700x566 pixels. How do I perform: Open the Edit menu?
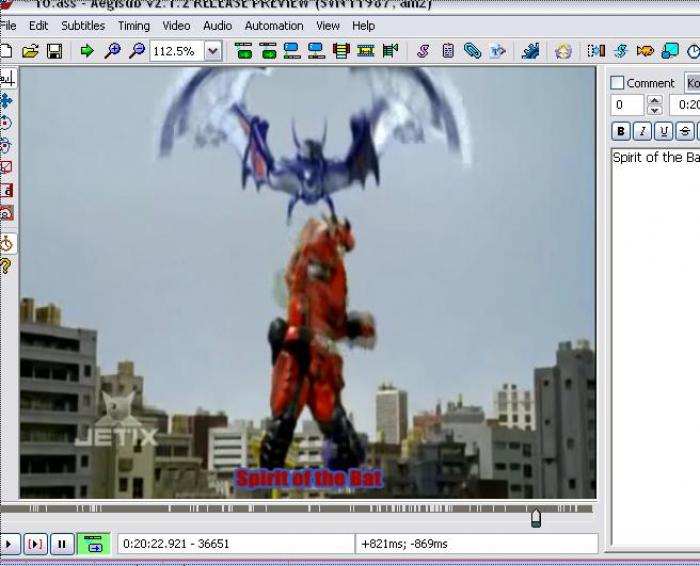point(38,26)
